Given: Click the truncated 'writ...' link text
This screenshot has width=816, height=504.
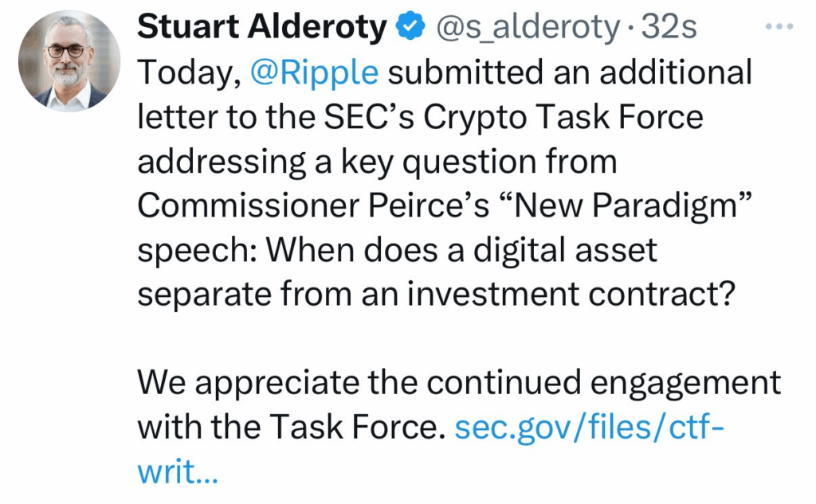Looking at the screenshot, I should click(178, 471).
